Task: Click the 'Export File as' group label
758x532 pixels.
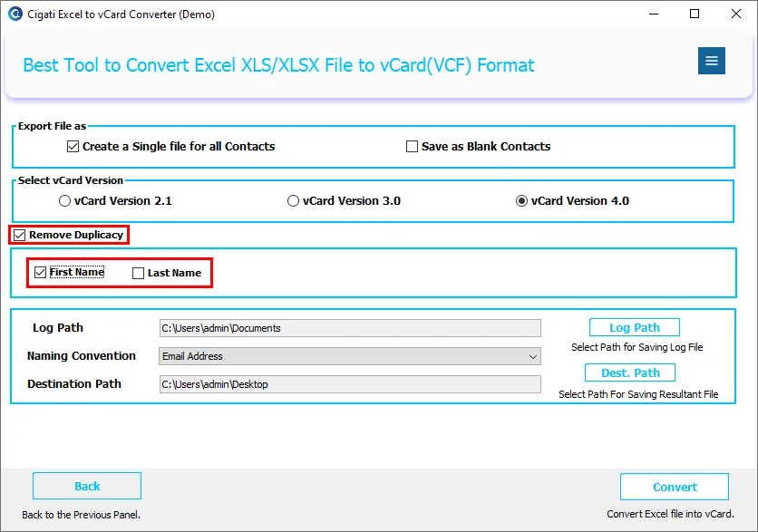Action: 52,126
